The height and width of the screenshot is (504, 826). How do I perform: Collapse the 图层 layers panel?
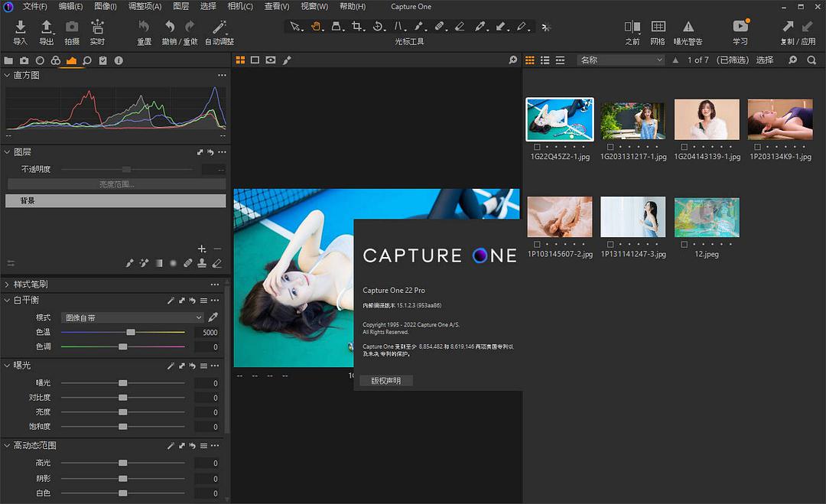[x=7, y=151]
